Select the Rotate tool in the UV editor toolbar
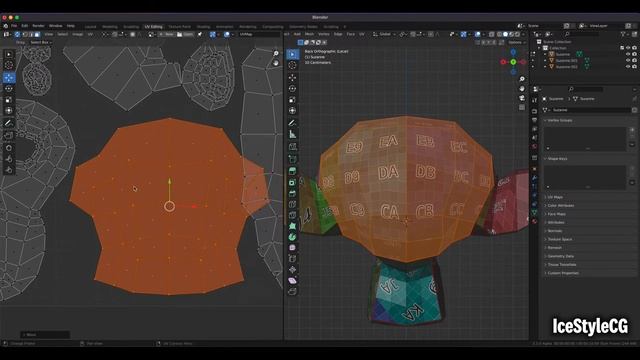Image resolution: width=640 pixels, height=360 pixels. (9, 89)
